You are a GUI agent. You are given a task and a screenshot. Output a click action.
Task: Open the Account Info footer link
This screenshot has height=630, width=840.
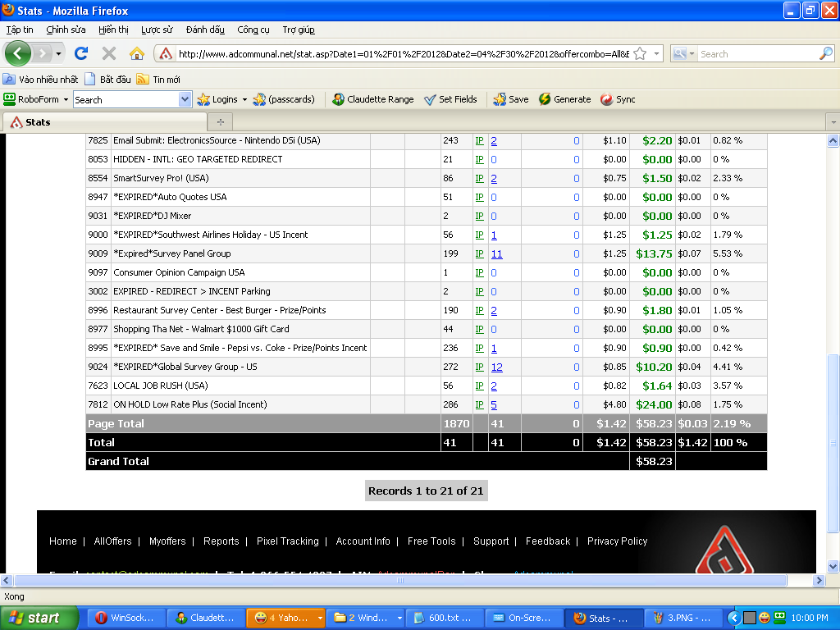[363, 541]
